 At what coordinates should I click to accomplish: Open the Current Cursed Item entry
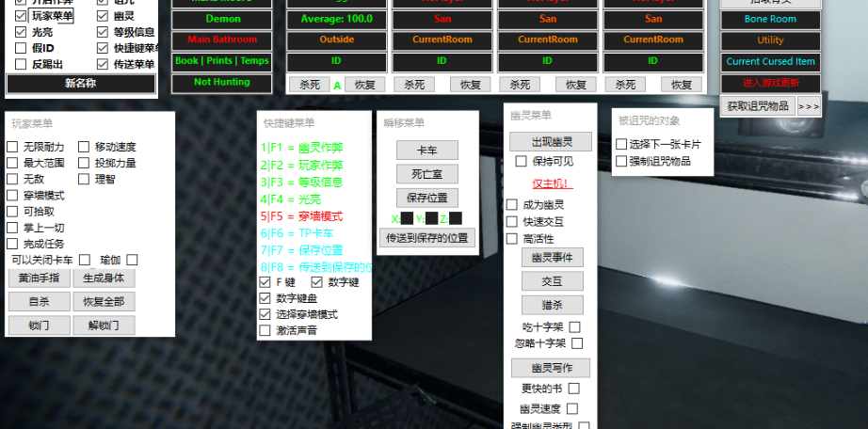click(770, 62)
